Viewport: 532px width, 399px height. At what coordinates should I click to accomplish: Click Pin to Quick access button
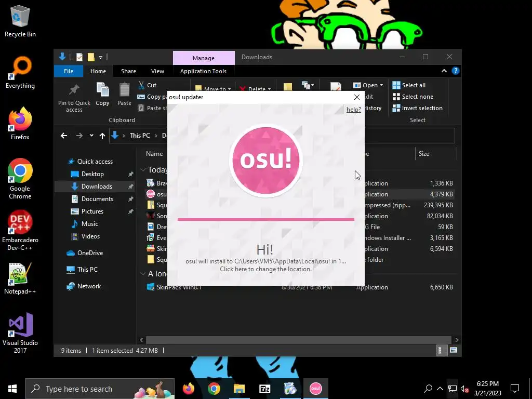tap(74, 98)
